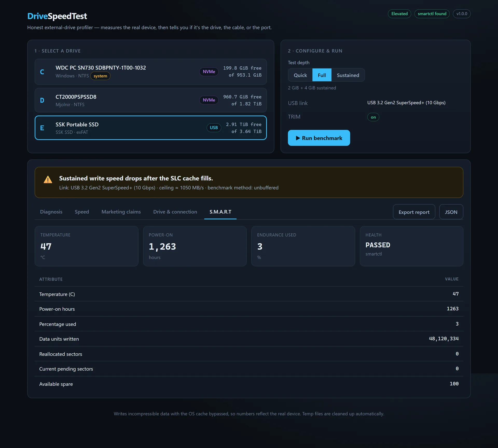Viewport: 498px width, 448px height.
Task: Open the Diagnosis tab
Action: pyautogui.click(x=51, y=212)
